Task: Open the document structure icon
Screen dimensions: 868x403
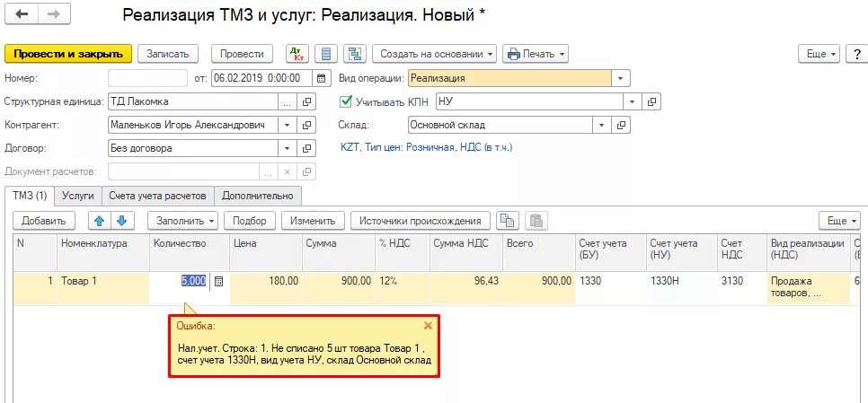Action: (355, 54)
